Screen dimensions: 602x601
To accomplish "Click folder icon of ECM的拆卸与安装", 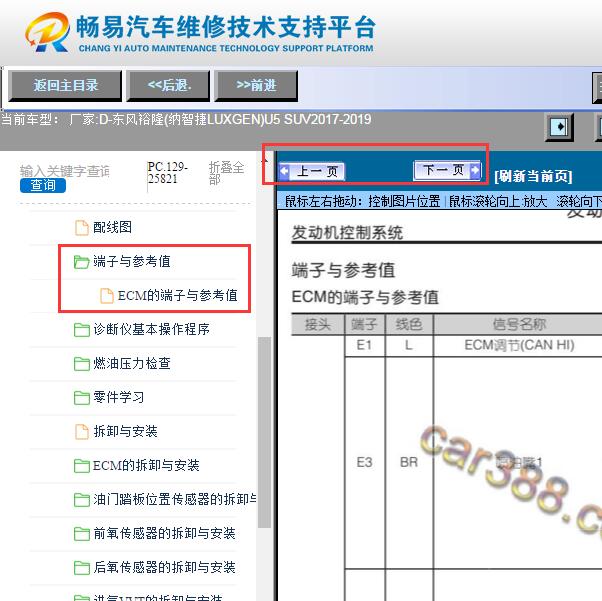I will [x=81, y=466].
